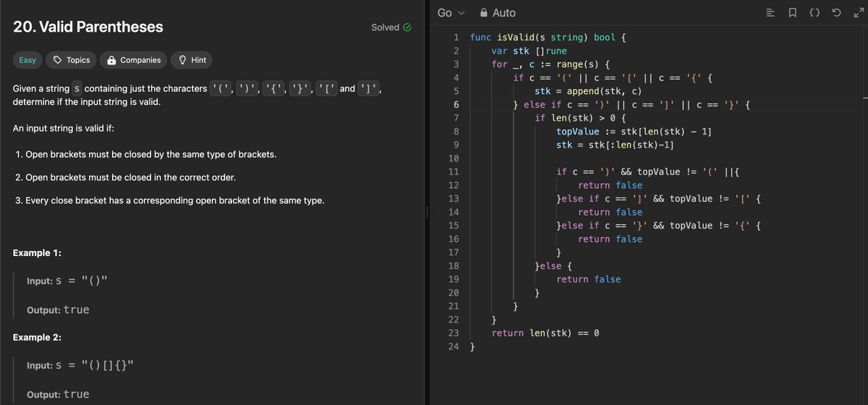Show the Hint
The width and height of the screenshot is (868, 405).
(x=192, y=60)
